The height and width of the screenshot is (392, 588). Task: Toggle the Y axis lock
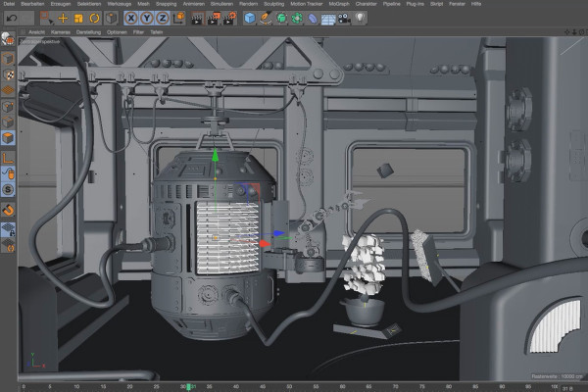pyautogui.click(x=147, y=18)
